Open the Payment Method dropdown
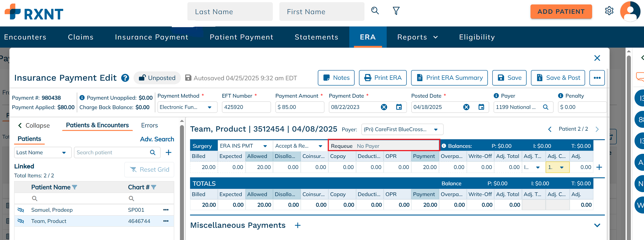Image resolution: width=644 pixels, height=240 pixels. coord(209,107)
